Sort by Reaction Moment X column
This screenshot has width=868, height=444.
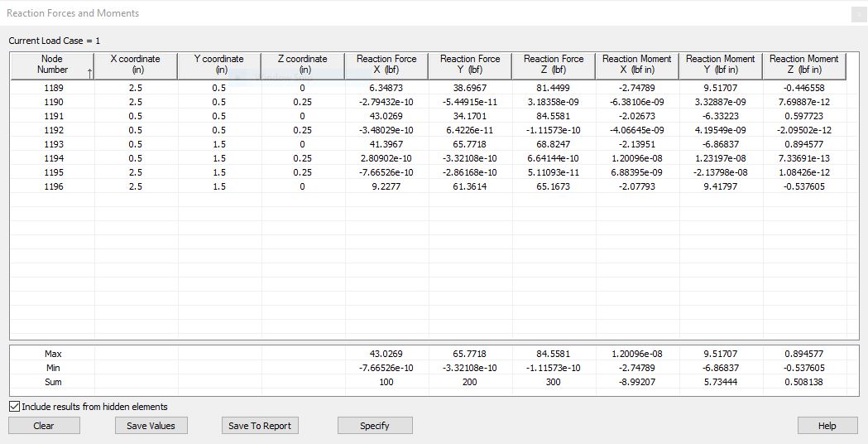click(x=637, y=65)
